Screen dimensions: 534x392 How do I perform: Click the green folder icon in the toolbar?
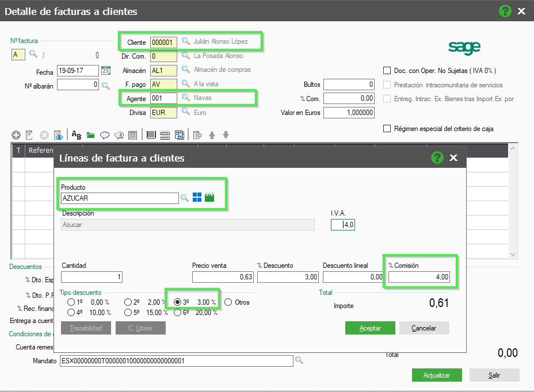click(91, 135)
